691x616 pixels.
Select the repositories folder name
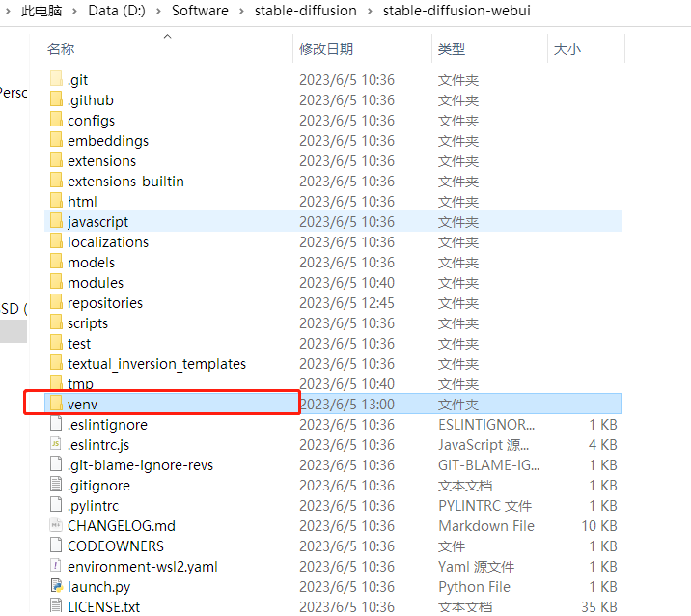pyautogui.click(x=105, y=303)
